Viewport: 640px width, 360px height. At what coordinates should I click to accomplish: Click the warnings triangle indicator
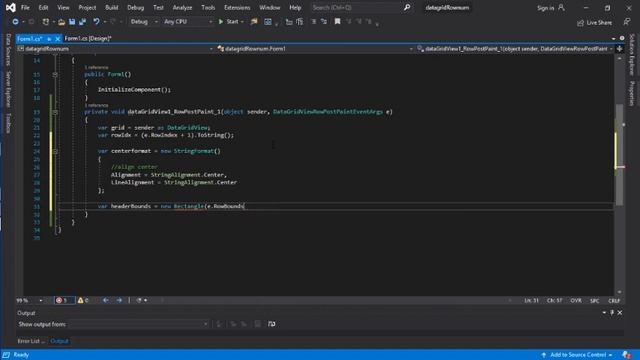coord(83,300)
